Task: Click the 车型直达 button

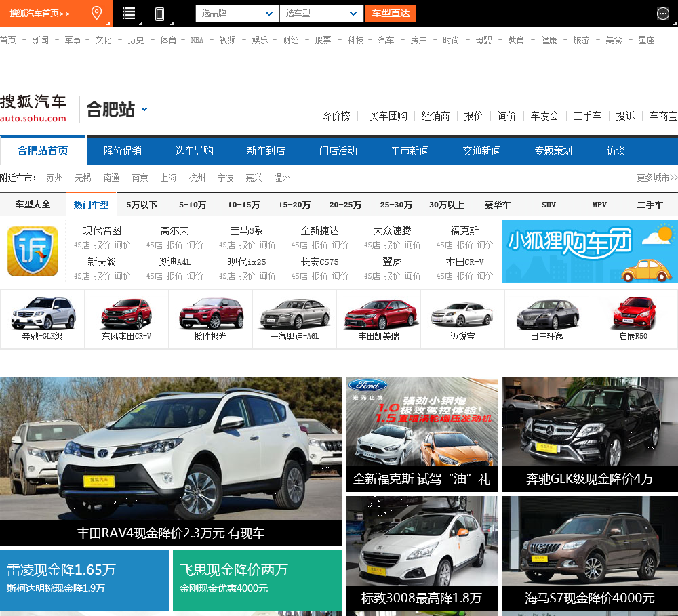Action: click(x=391, y=14)
